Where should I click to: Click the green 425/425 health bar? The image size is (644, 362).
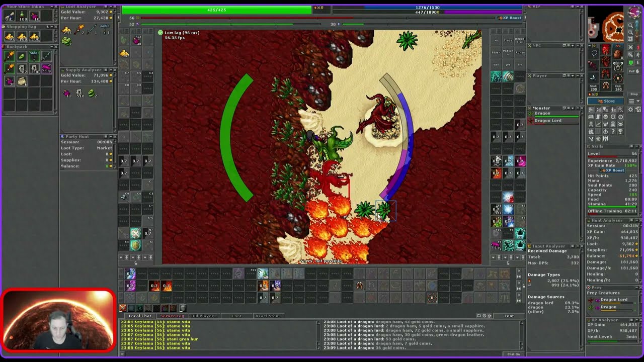(217, 10)
